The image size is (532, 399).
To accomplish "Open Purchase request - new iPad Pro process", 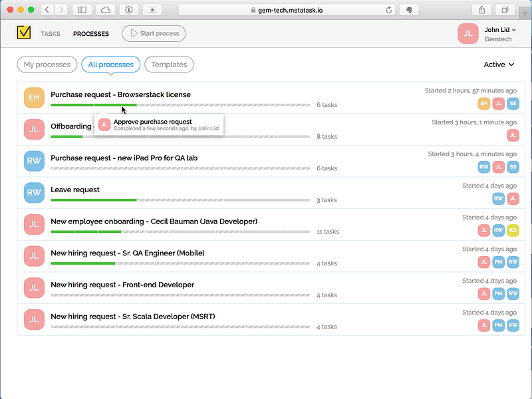I will click(x=124, y=158).
